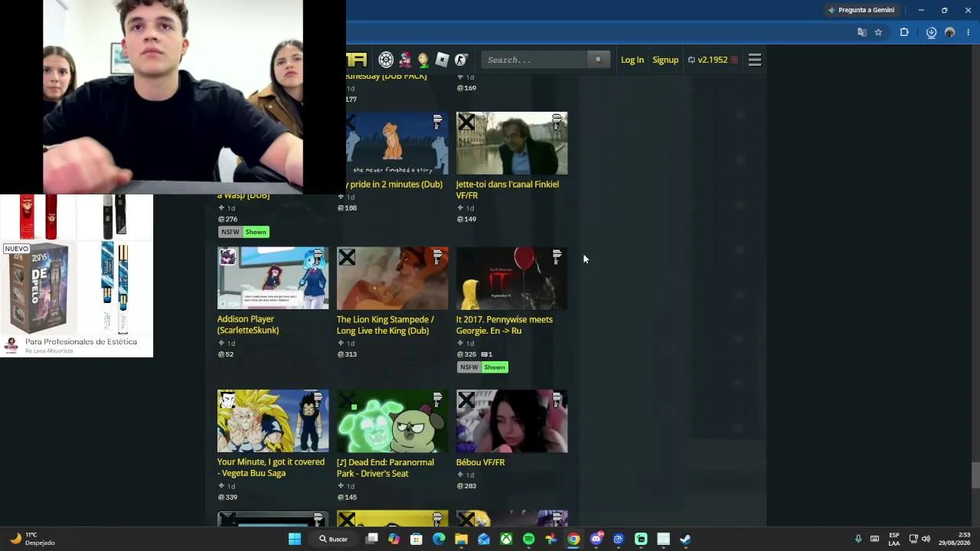
Task: Open 'Addison Player (ScarletteSkunk)' link
Action: point(248,324)
